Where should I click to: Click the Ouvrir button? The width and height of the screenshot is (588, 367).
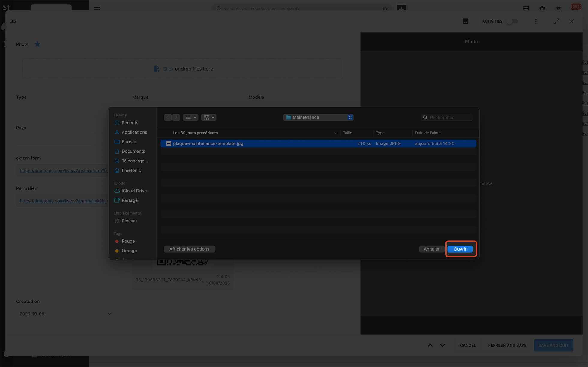tap(460, 249)
